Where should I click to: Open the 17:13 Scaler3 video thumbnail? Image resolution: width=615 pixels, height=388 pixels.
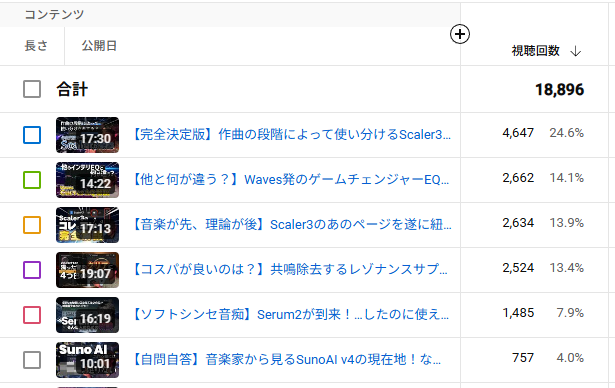[87, 225]
